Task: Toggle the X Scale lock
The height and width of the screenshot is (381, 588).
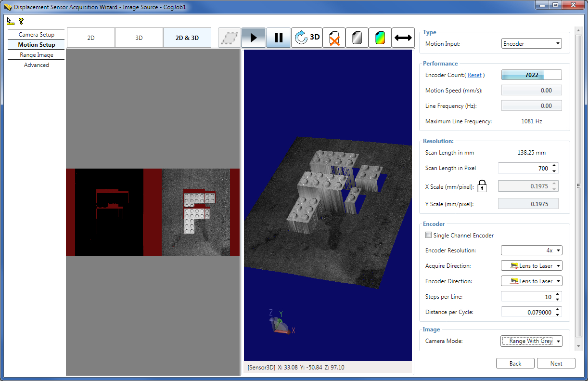Action: pos(482,186)
